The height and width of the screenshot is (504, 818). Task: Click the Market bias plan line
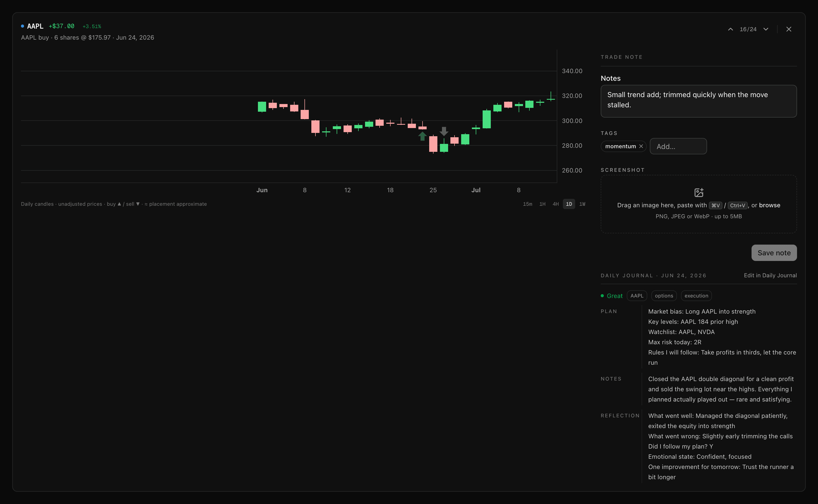tap(702, 311)
